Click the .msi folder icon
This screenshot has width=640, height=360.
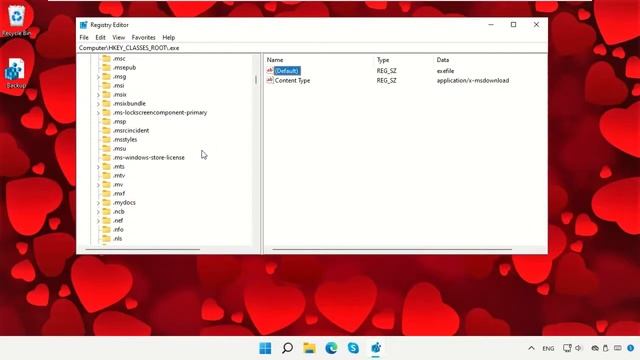[x=107, y=85]
